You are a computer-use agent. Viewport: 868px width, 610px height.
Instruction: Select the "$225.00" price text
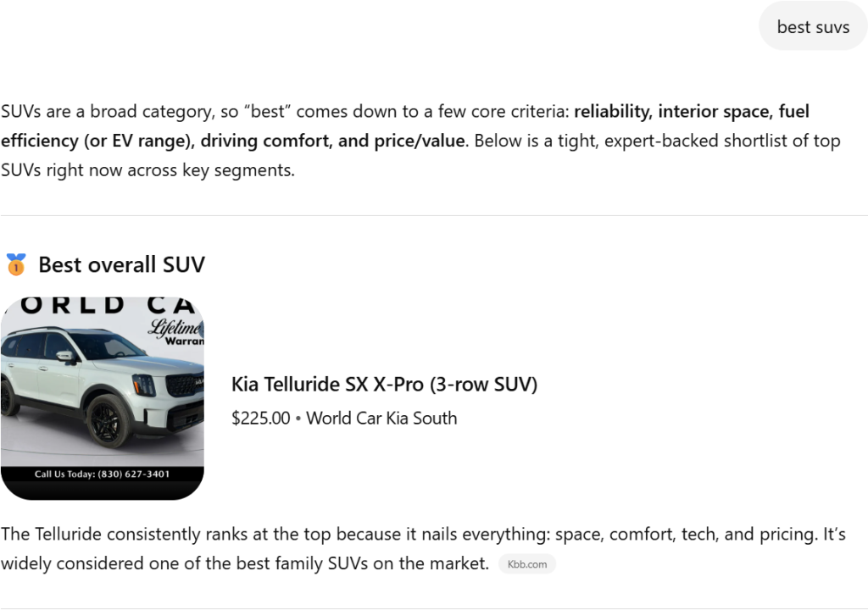260,418
